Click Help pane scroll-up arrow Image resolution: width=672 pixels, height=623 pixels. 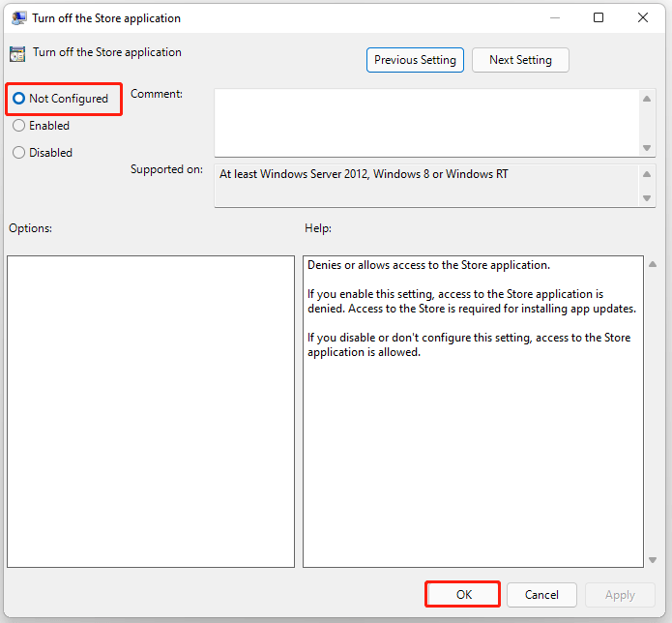coord(653,264)
